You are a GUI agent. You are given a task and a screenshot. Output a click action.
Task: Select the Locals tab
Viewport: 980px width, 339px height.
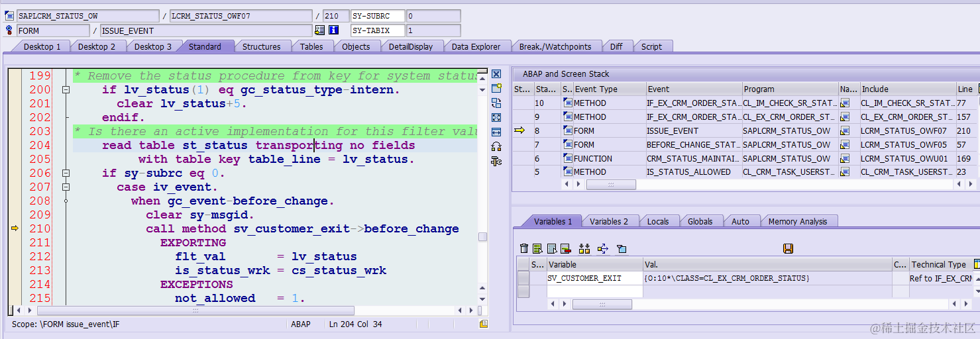[x=658, y=221]
